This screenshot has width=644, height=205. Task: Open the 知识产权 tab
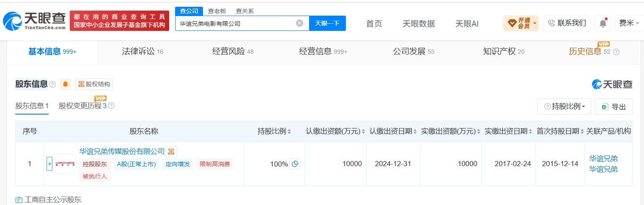tap(504, 52)
